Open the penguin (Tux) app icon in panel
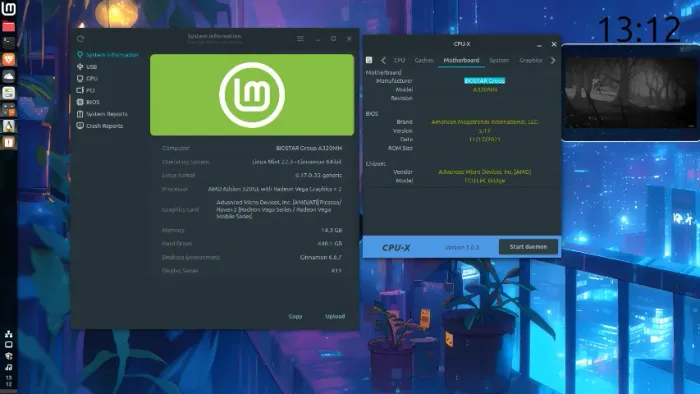The width and height of the screenshot is (700, 394). [x=8, y=126]
